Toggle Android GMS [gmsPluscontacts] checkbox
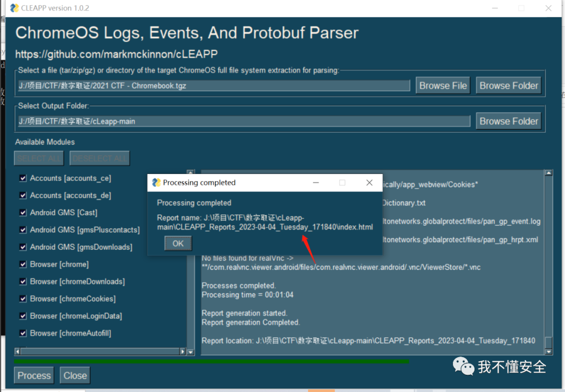This screenshot has width=565, height=392. pos(23,229)
